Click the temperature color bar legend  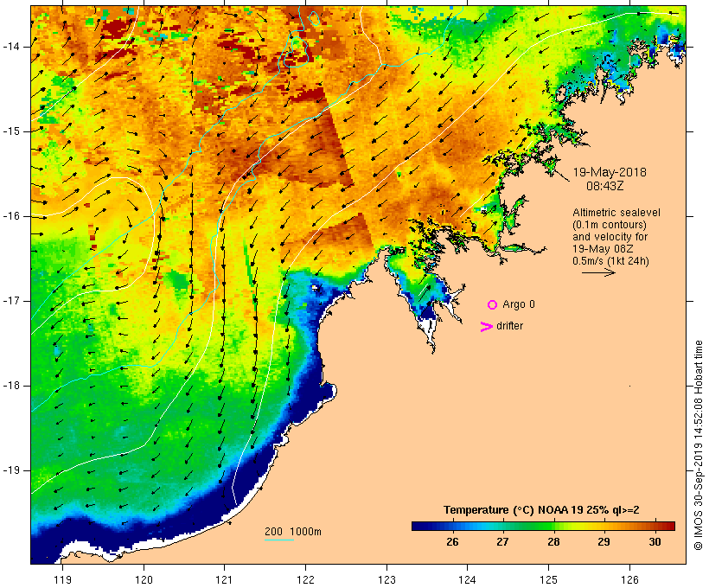click(543, 526)
